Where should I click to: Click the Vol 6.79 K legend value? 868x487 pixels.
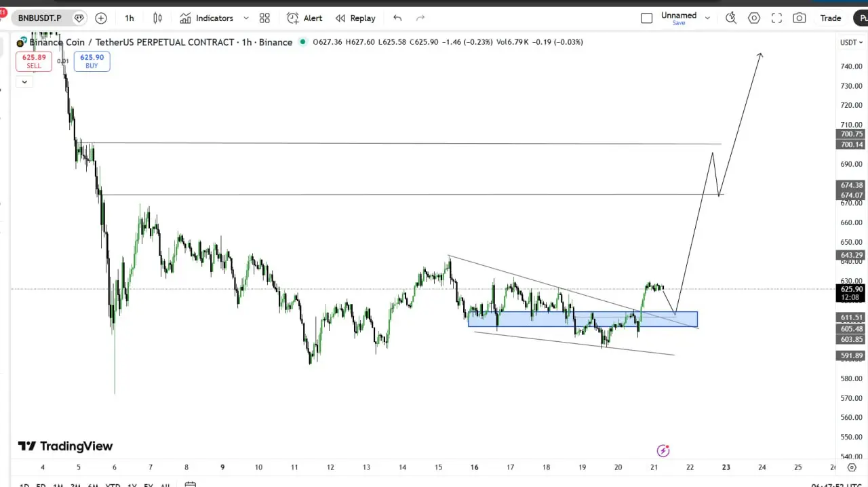(x=514, y=42)
